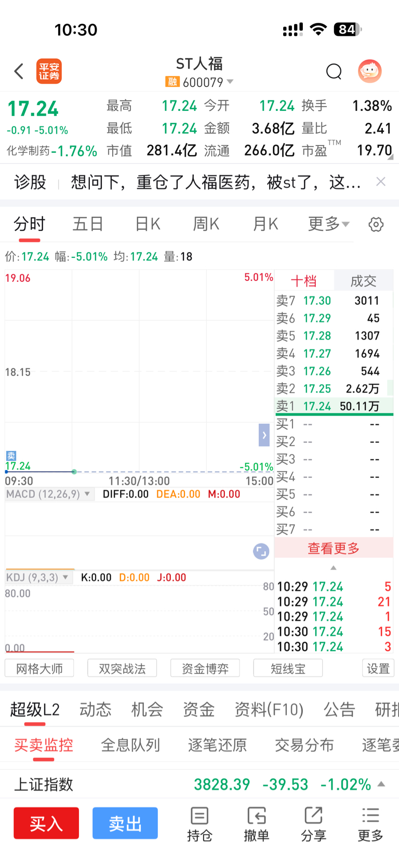The width and height of the screenshot is (399, 868).
Task: Open 分享 share icon
Action: point(313,824)
